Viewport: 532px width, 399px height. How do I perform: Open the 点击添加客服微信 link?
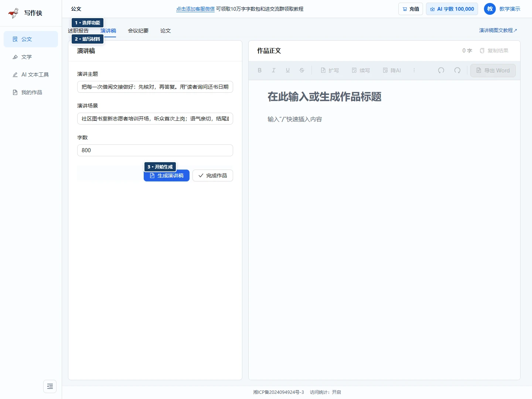(x=195, y=9)
